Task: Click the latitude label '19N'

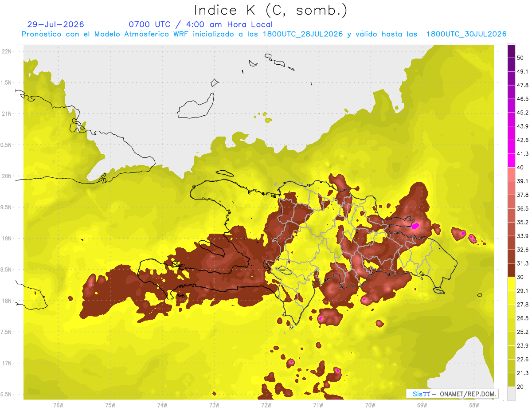Action: pyautogui.click(x=6, y=239)
